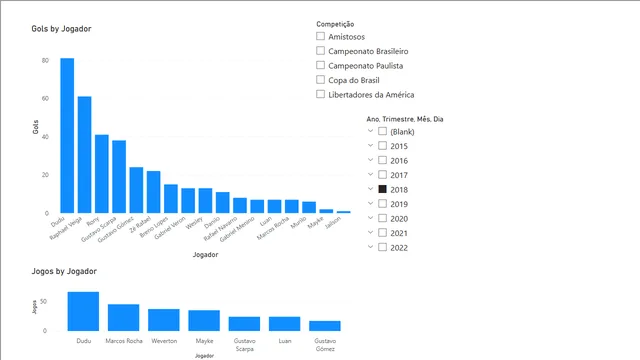The height and width of the screenshot is (360, 640).
Task: Uncheck the 2018 year checkbox
Action: [x=382, y=189]
